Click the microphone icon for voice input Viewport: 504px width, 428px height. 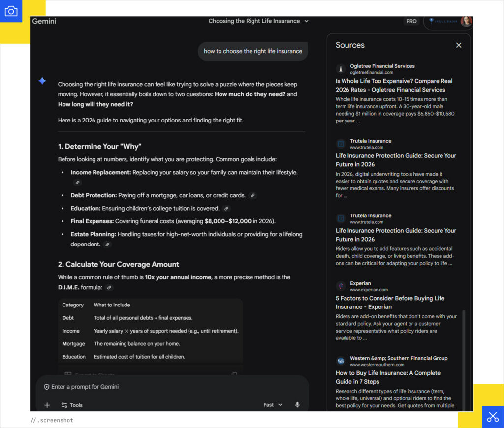point(297,405)
